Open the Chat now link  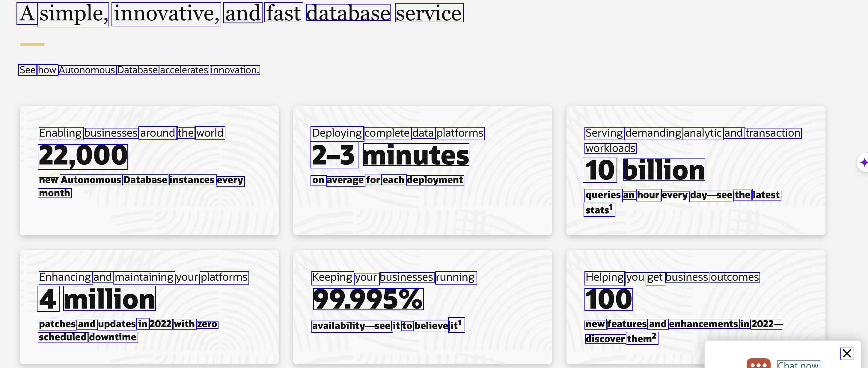tap(798, 365)
